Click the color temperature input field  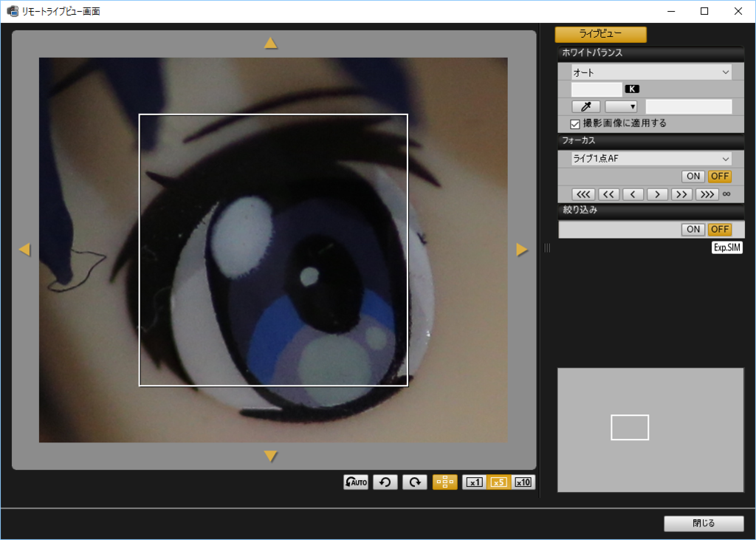pyautogui.click(x=597, y=89)
